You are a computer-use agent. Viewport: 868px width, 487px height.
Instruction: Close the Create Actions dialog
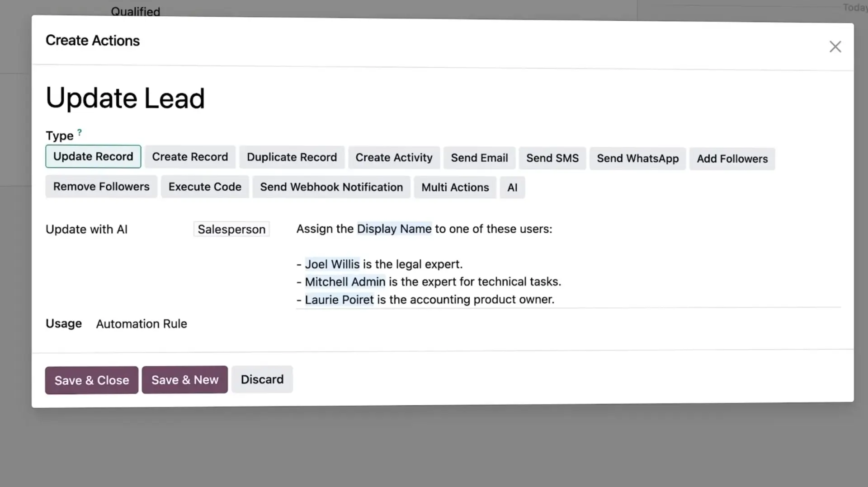tap(835, 47)
